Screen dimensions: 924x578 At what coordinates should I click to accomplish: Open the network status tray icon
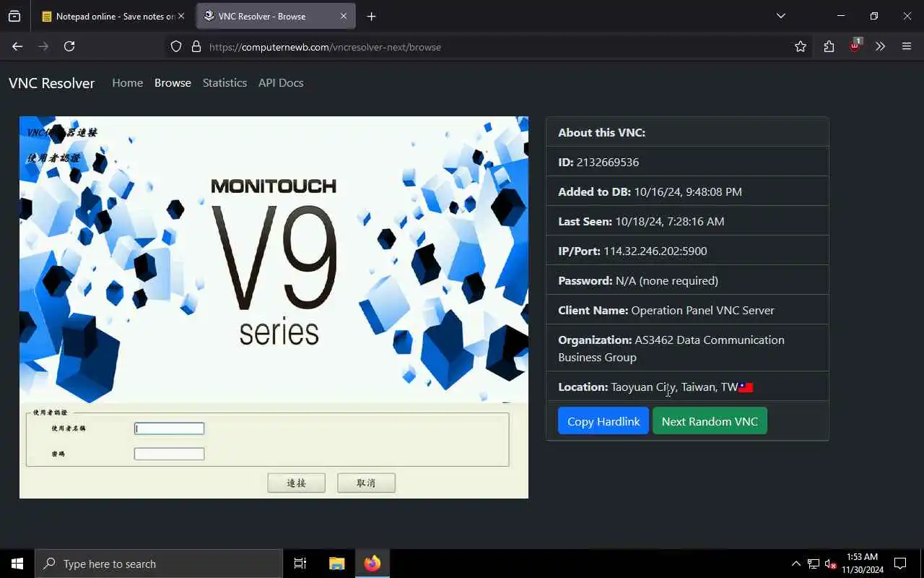click(x=813, y=564)
